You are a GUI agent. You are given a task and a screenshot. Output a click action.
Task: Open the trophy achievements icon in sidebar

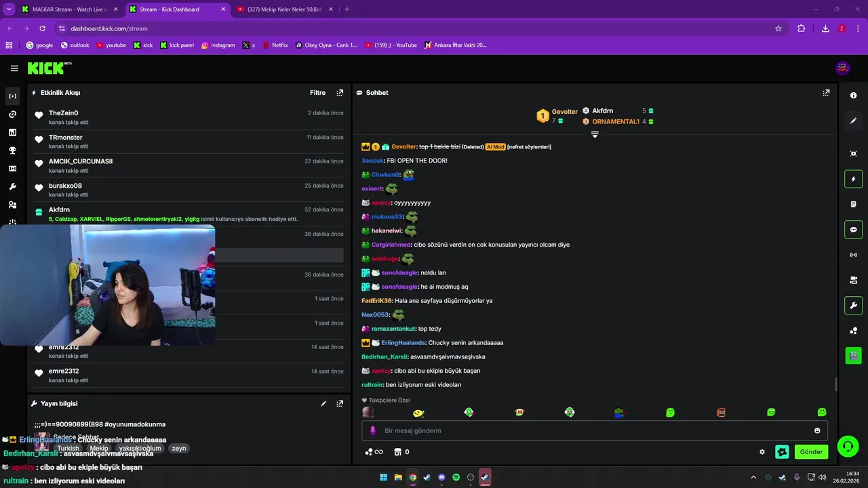12,150
